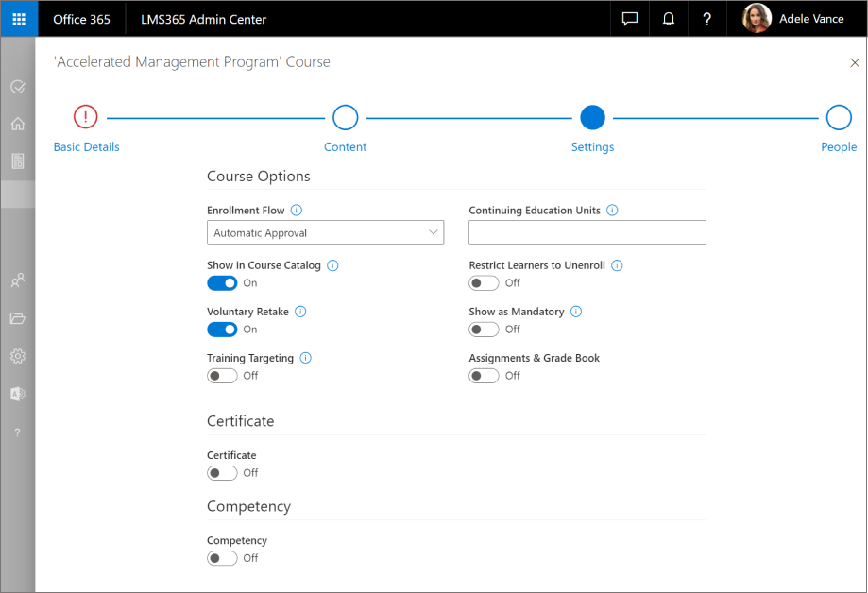The height and width of the screenshot is (593, 868).
Task: Click the users icon in left sidebar
Action: (x=18, y=280)
